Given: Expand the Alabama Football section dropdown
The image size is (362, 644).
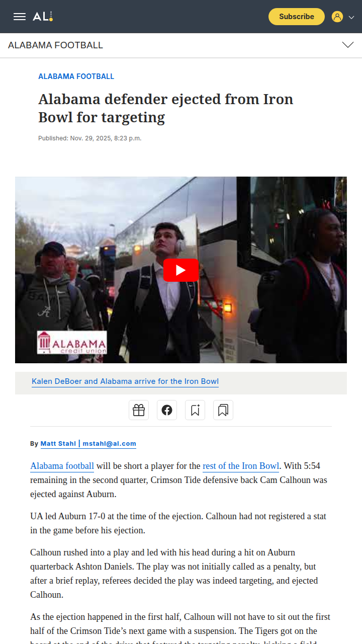Looking at the screenshot, I should coord(348,45).
